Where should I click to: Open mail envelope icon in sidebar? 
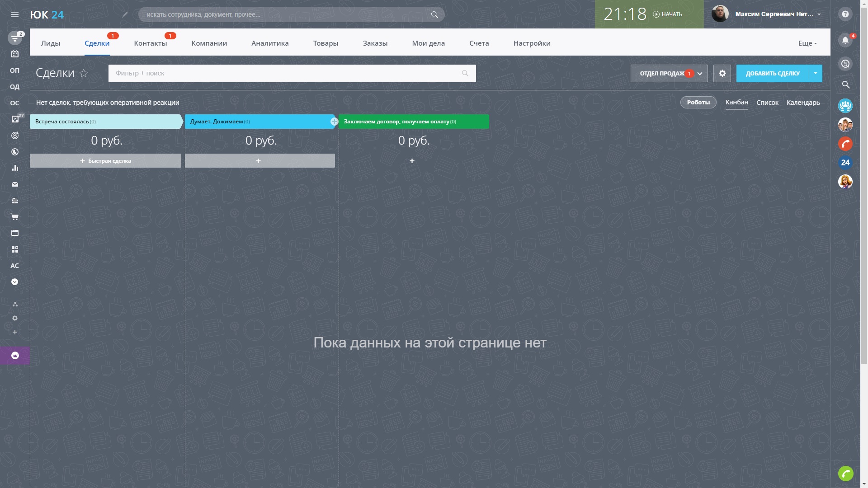[14, 184]
